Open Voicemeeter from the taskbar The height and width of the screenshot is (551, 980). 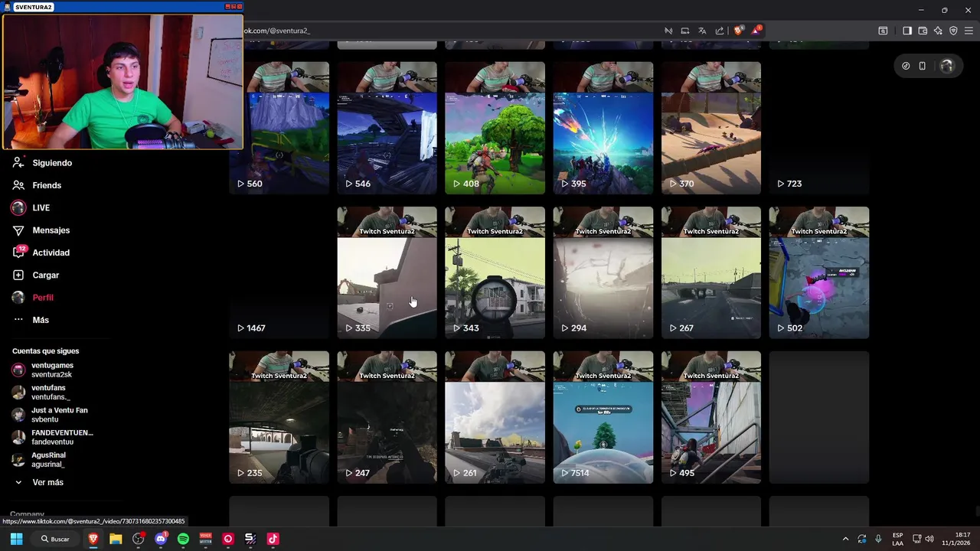205,539
